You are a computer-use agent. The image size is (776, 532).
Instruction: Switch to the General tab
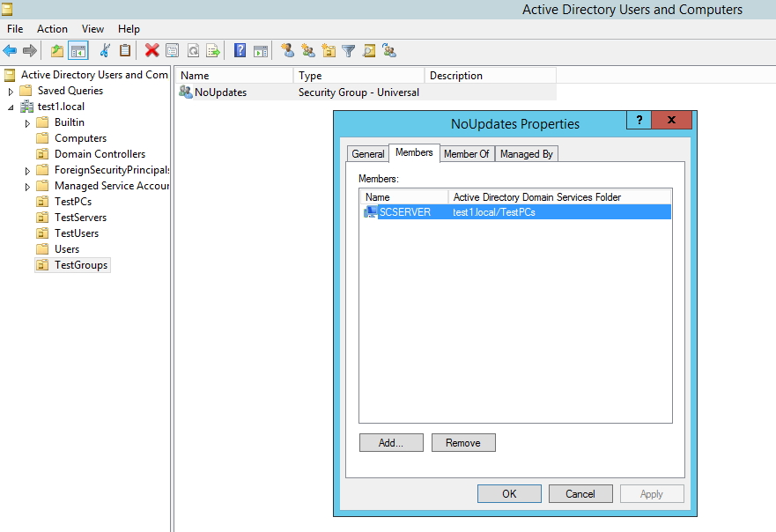click(367, 154)
